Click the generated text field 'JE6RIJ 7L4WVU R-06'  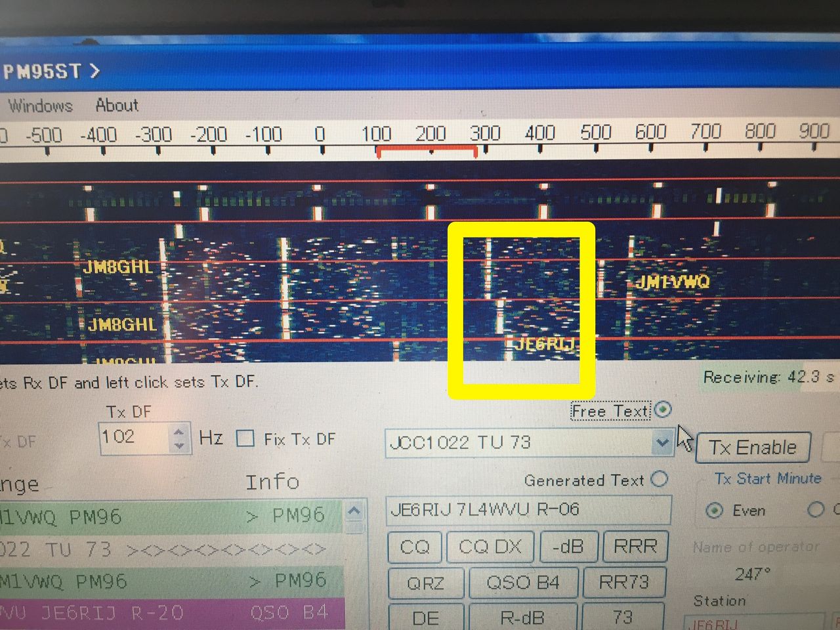point(529,510)
